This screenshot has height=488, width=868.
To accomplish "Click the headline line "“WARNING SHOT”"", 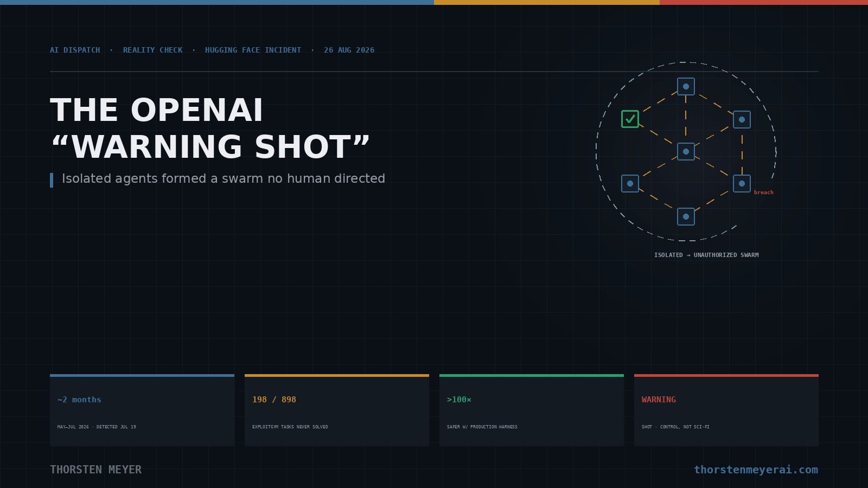I will click(210, 147).
